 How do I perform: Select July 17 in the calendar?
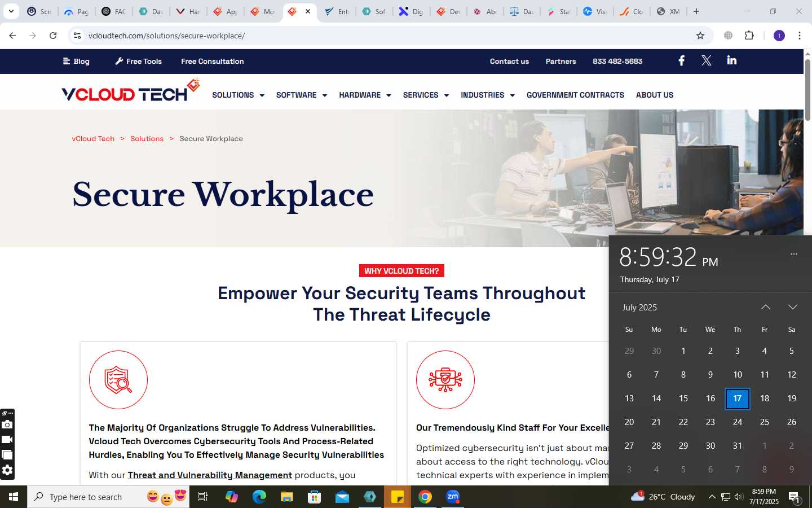click(737, 398)
